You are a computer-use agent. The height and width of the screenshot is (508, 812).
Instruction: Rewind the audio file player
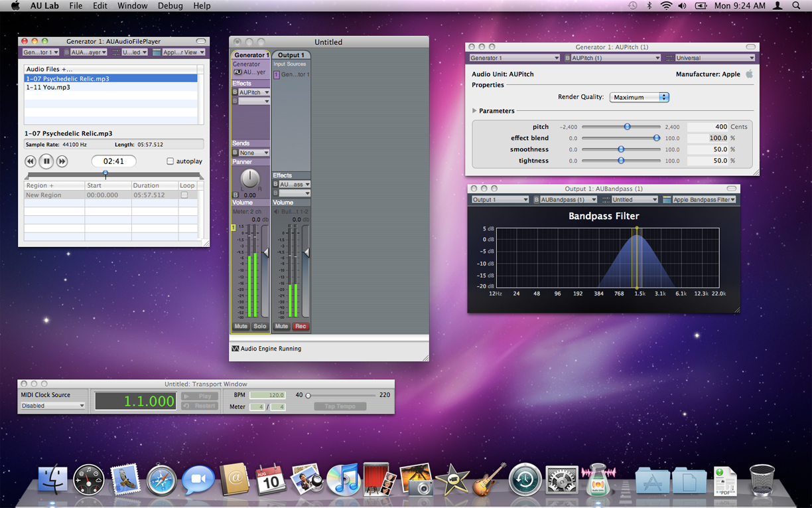coord(31,161)
